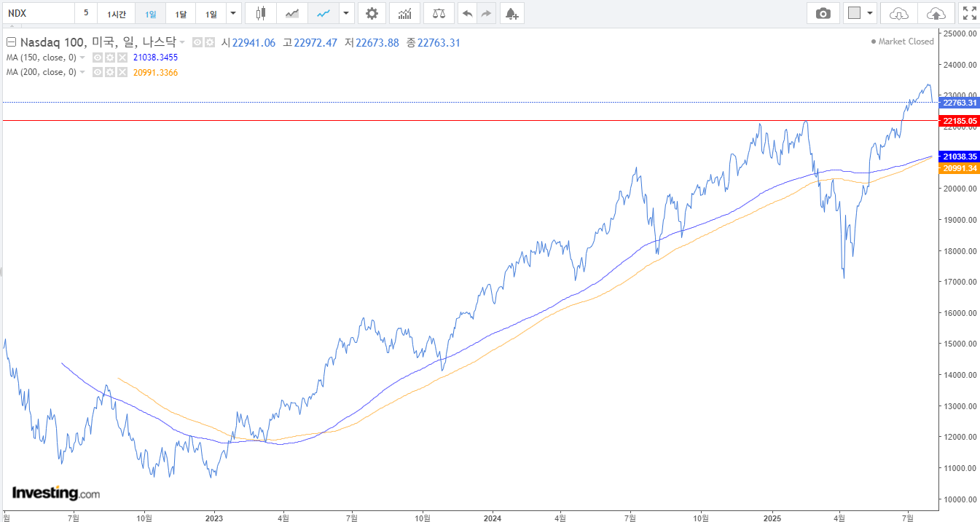
Task: Remove the MA 150 indicator
Action: (x=122, y=58)
